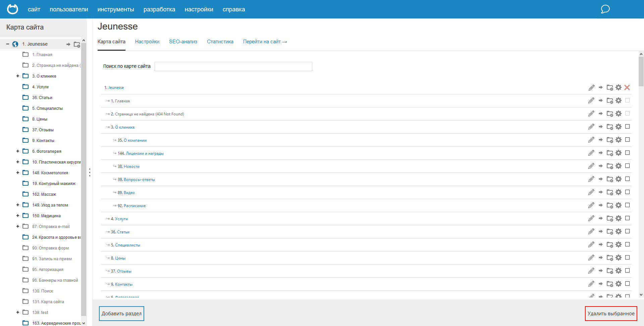
Task: Click the sitemap search input field
Action: [233, 66]
